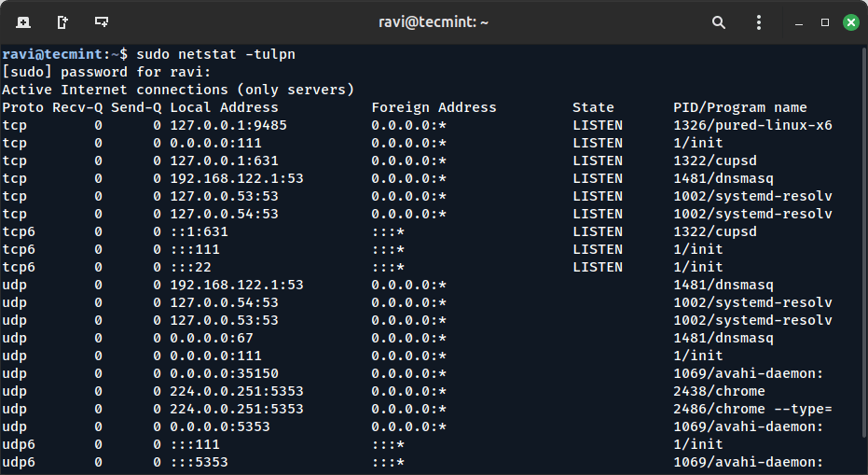Viewport: 868px width, 475px height.
Task: Open the terminal search magnifier icon
Action: [719, 21]
